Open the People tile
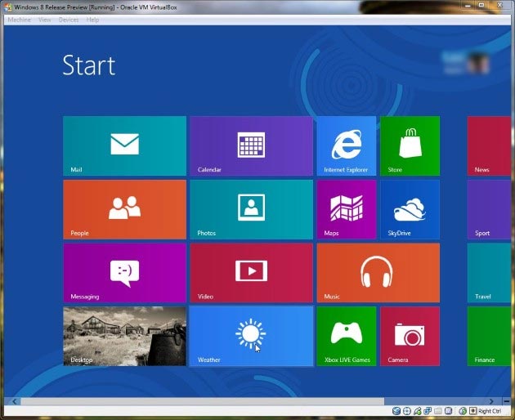This screenshot has width=515, height=420. click(124, 209)
